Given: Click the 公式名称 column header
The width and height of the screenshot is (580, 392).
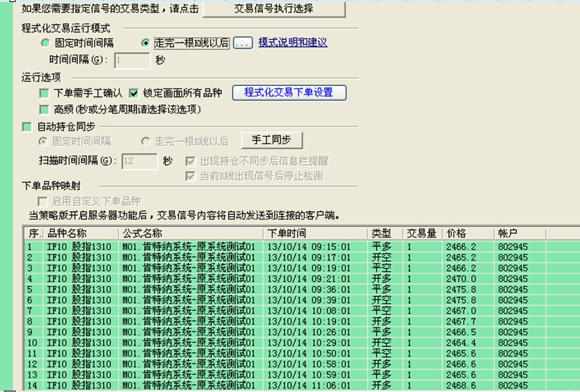Looking at the screenshot, I should point(190,234).
